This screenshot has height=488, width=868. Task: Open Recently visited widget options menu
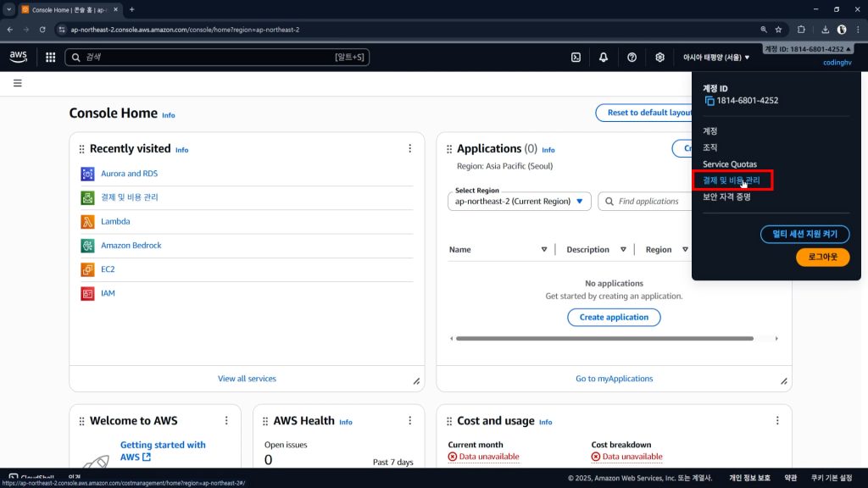tap(409, 148)
